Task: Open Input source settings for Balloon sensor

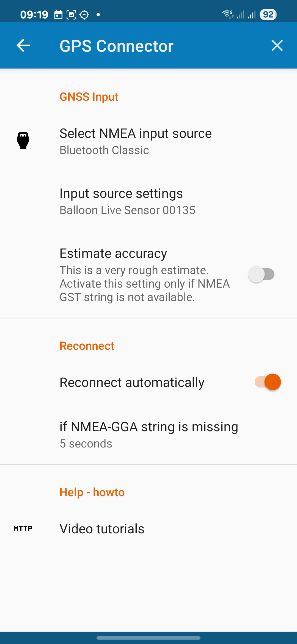Action: pos(127,201)
